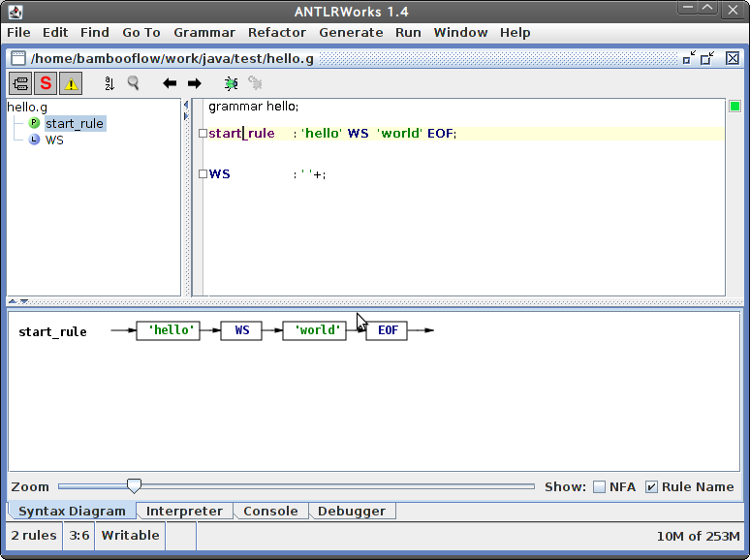Click the green P parser rule icon
The image size is (750, 560).
[x=34, y=123]
